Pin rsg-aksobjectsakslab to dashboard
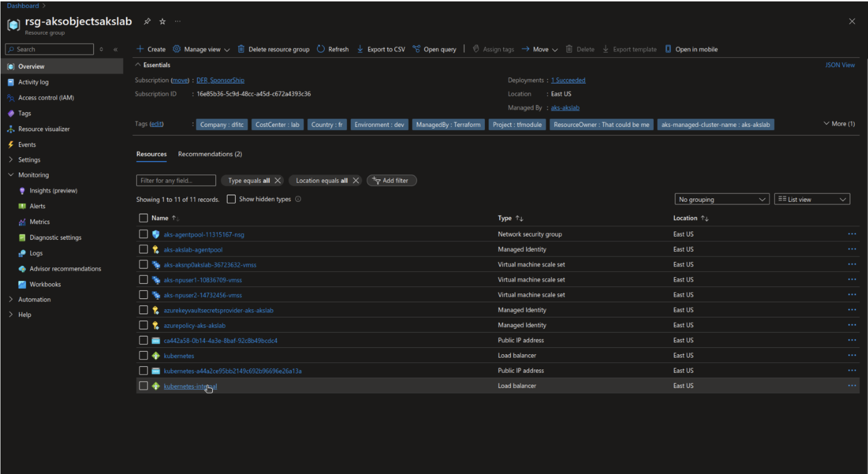This screenshot has height=474, width=868. pyautogui.click(x=147, y=21)
